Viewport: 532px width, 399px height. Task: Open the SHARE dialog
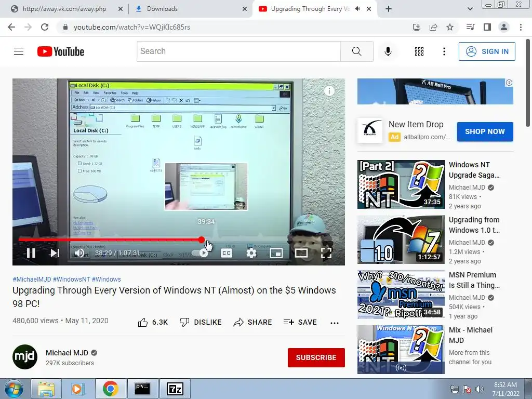[x=253, y=322]
